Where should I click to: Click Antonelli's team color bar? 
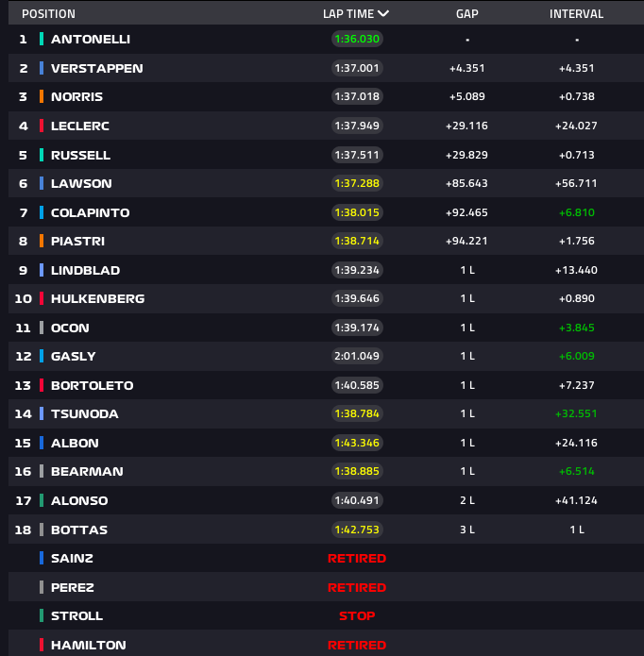coord(42,39)
